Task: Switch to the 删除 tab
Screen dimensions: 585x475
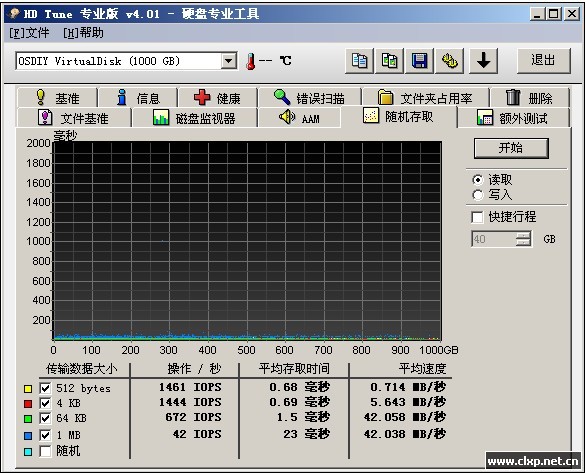Action: [x=530, y=98]
